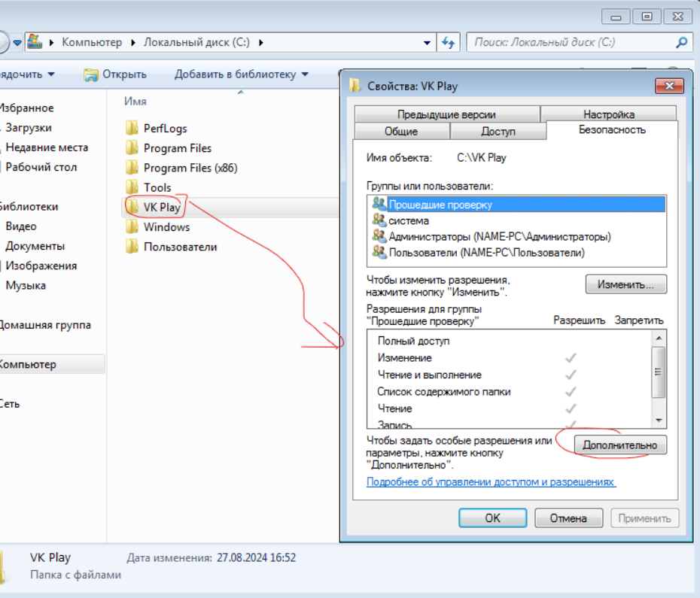Click the group icon beside Пользователи (NAME-PC\Пользователи)

379,252
